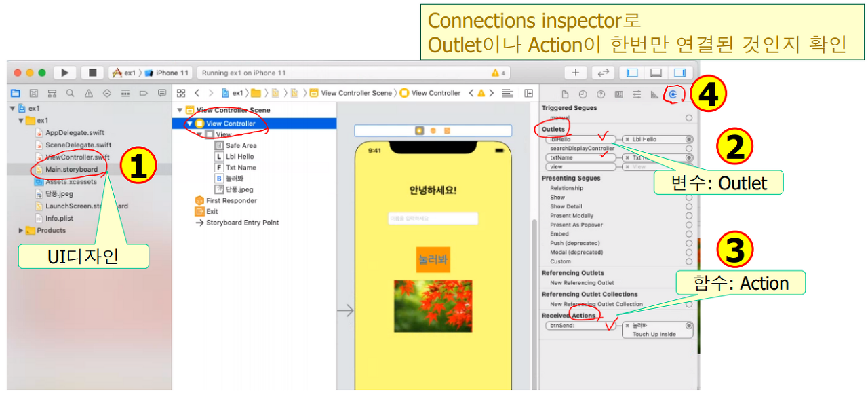868x393 pixels.
Task: Toggle the Navigator panel visibility
Action: 632,73
